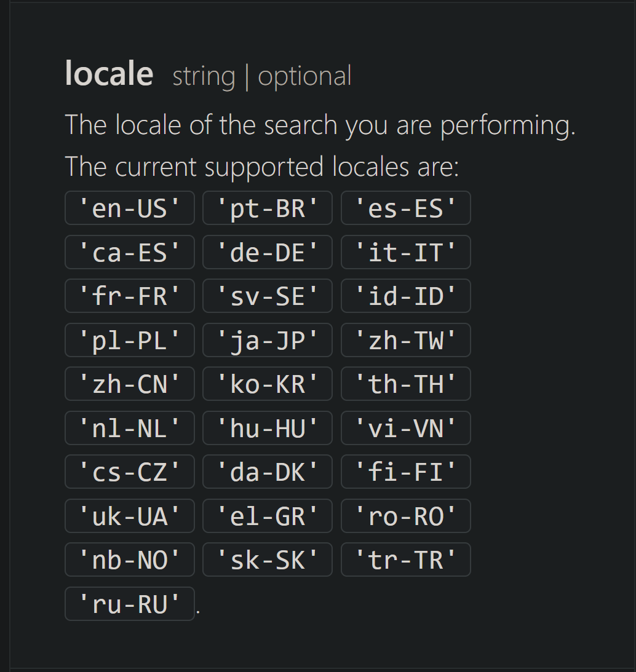636x672 pixels.
Task: Click the 'ru-RU' locale code
Action: [130, 603]
